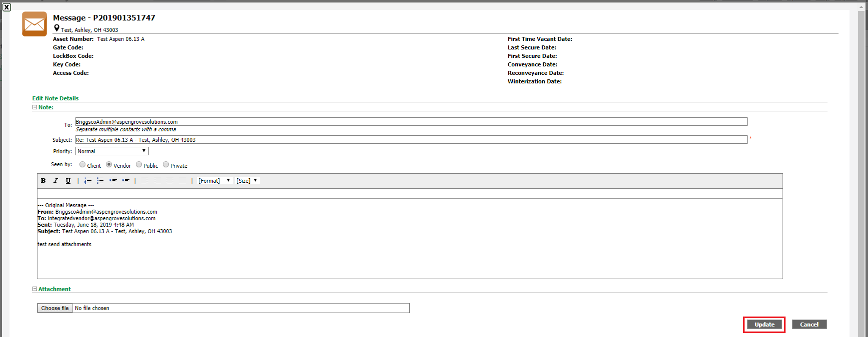Click into the Subject field

(x=411, y=140)
